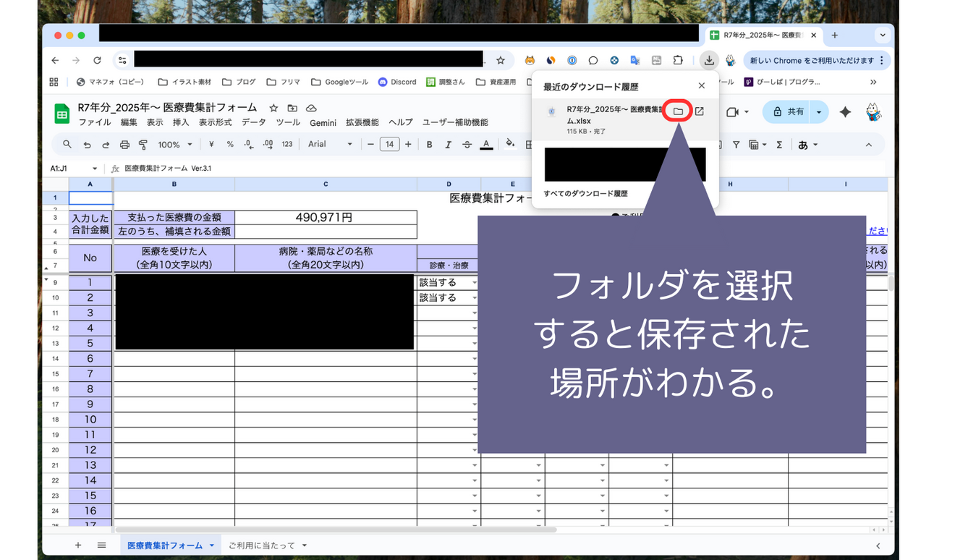Screen dimensions: 955x560
Task: Open the fill color picker
Action: 510,144
